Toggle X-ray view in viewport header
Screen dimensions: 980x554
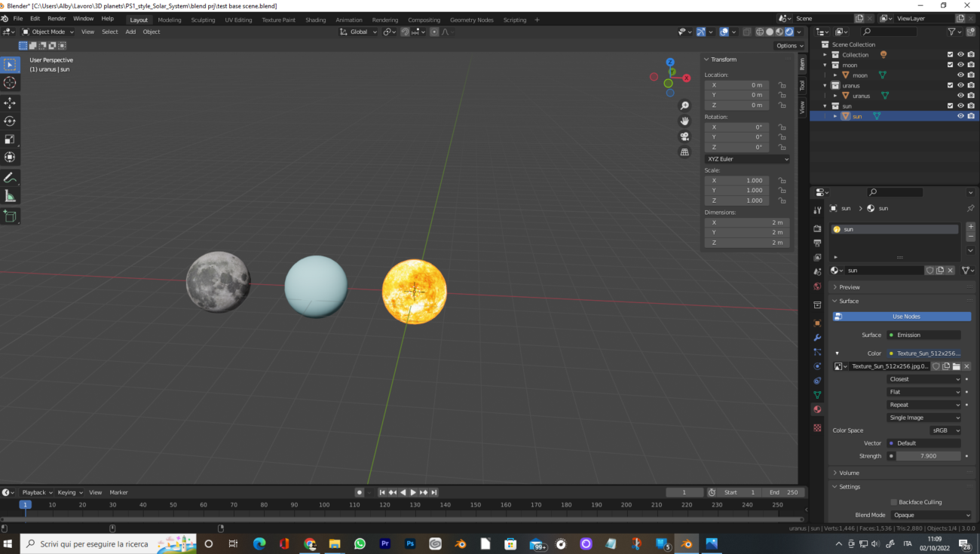[747, 32]
